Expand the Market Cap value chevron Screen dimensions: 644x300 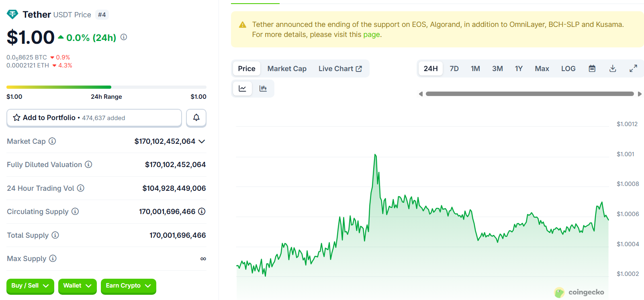[x=202, y=141]
